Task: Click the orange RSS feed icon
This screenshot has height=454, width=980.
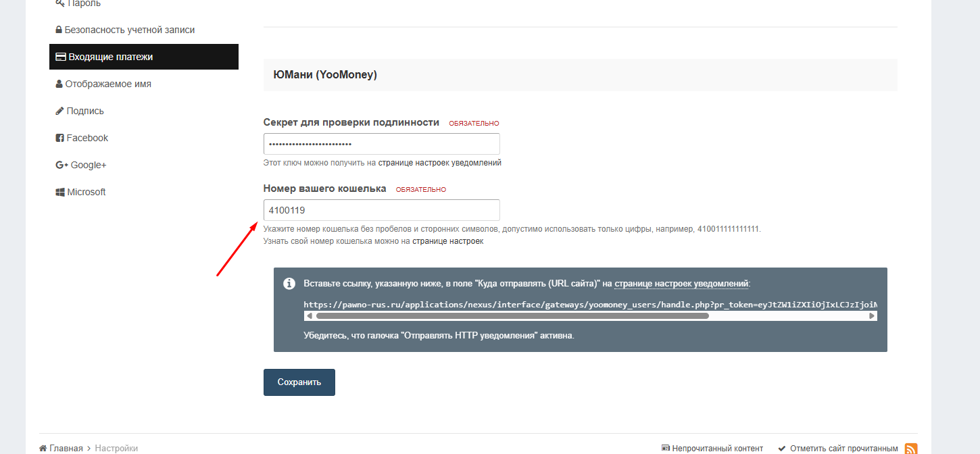Action: [911, 449]
